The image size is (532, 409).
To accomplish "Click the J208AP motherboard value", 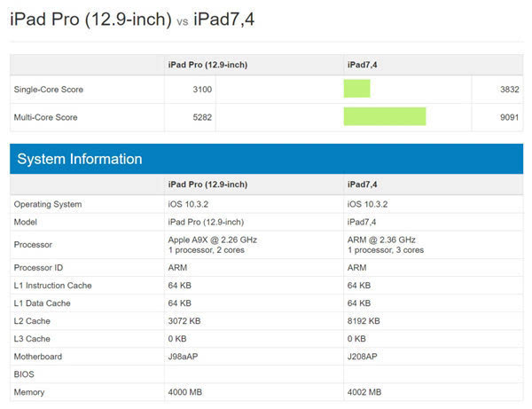I will 363,357.
